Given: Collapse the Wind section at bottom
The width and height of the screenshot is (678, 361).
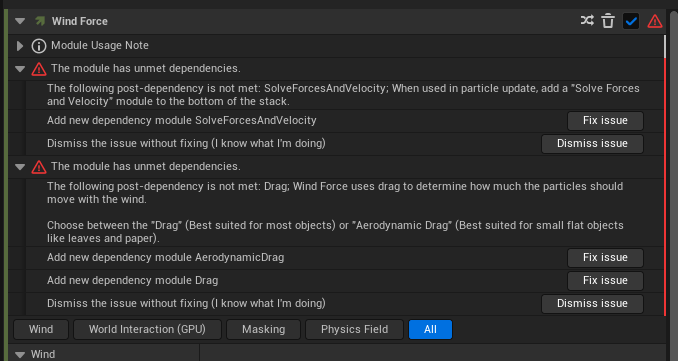Looking at the screenshot, I should click(x=20, y=355).
